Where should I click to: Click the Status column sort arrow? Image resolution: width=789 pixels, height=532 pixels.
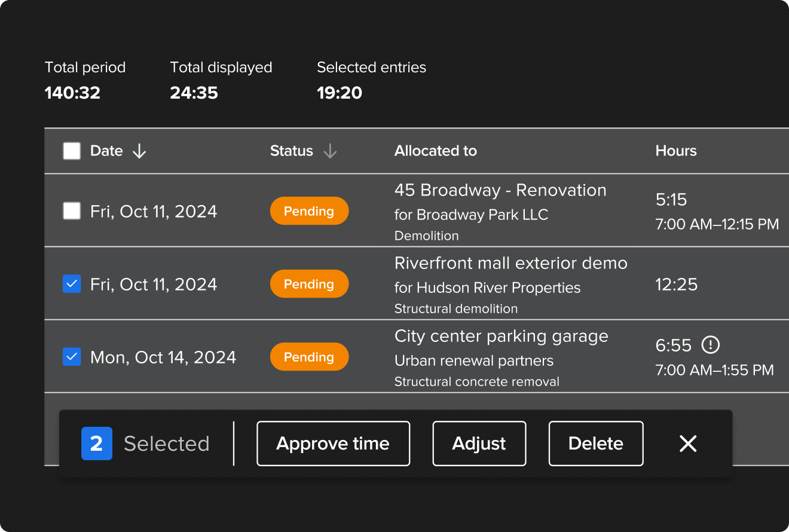click(x=330, y=151)
